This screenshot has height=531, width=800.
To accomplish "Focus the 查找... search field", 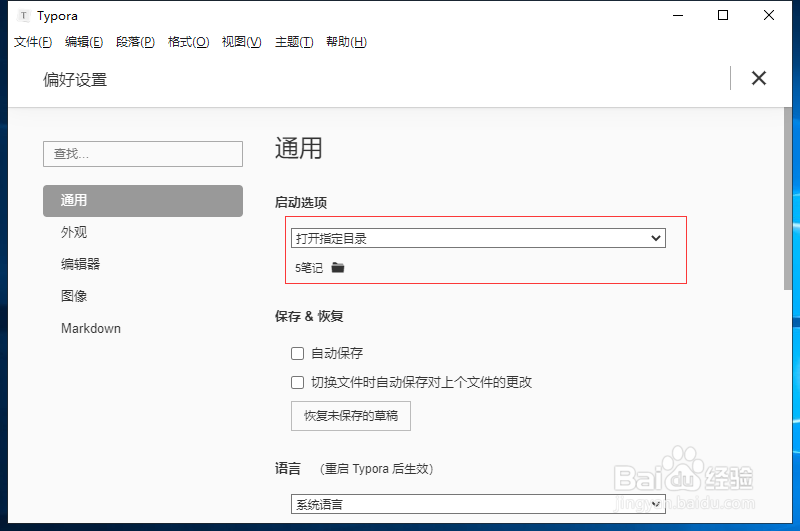I will (143, 154).
